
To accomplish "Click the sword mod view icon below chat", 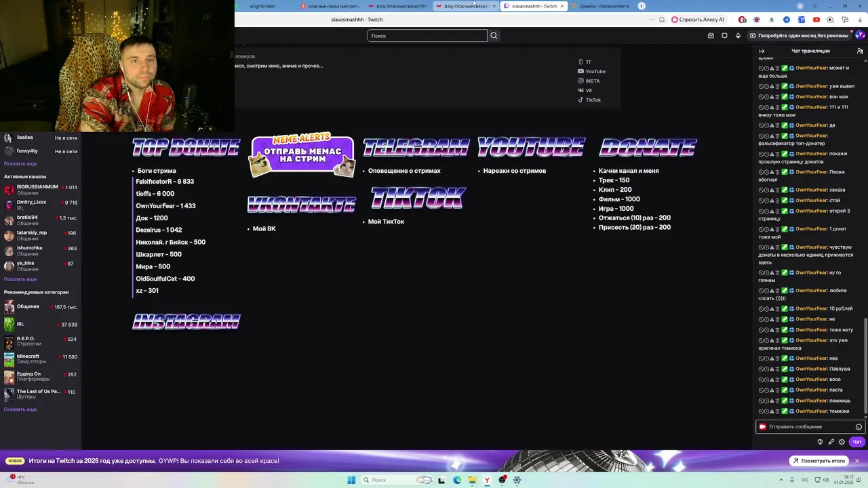I will [x=831, y=442].
